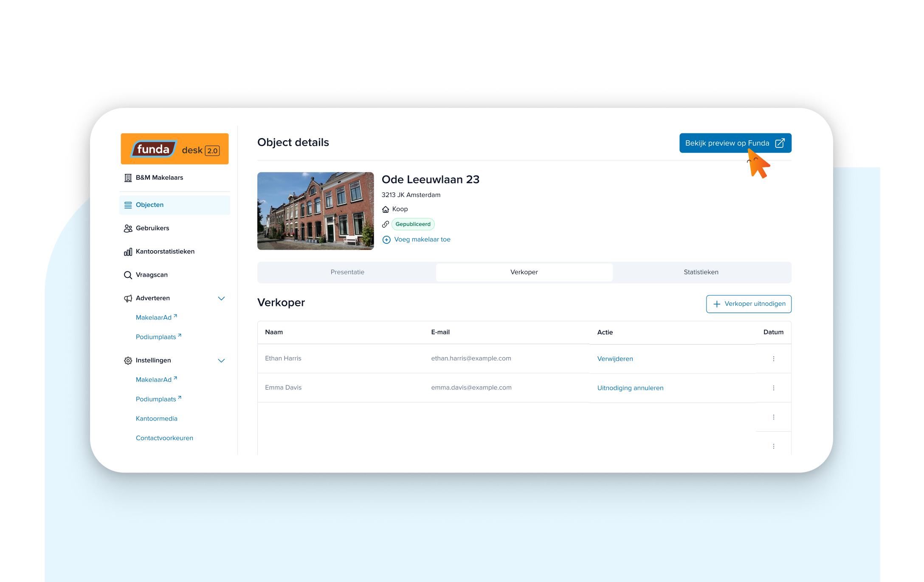Click Uitnodiging annuleren for Emma Davis

[x=630, y=388]
